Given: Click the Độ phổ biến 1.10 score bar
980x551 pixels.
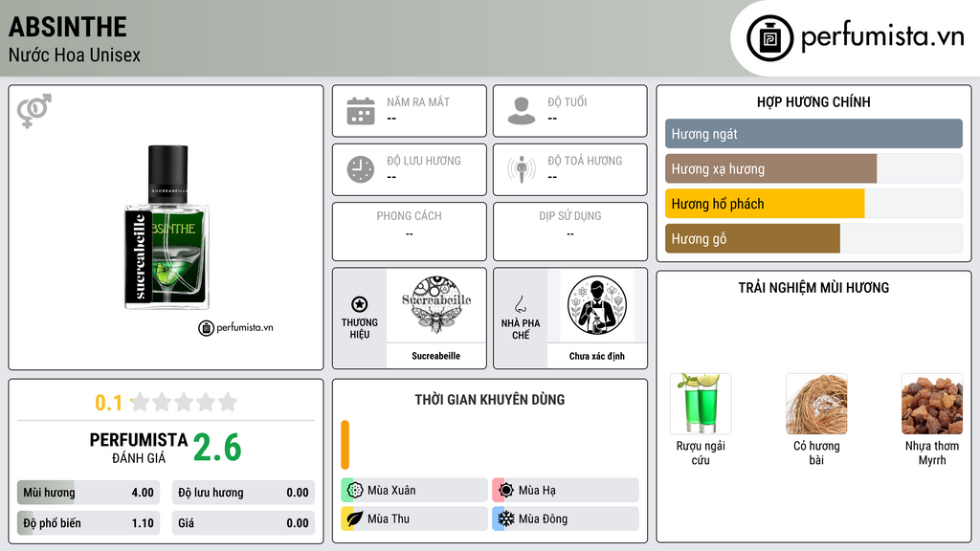Looking at the screenshot, I should 88,523.
